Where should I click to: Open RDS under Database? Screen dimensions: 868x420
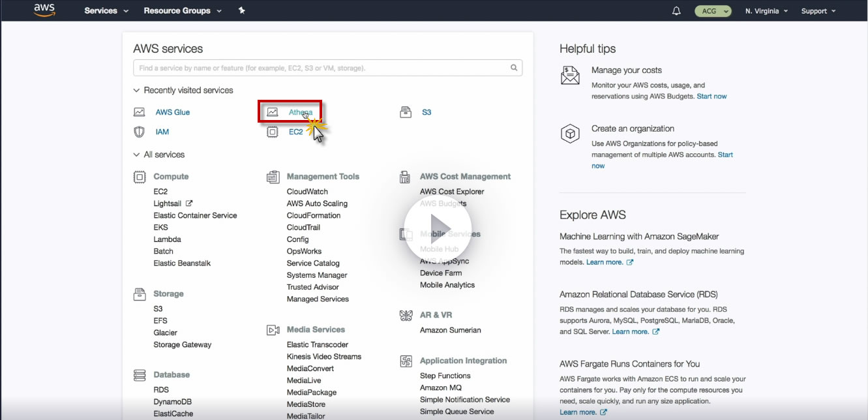[161, 390]
